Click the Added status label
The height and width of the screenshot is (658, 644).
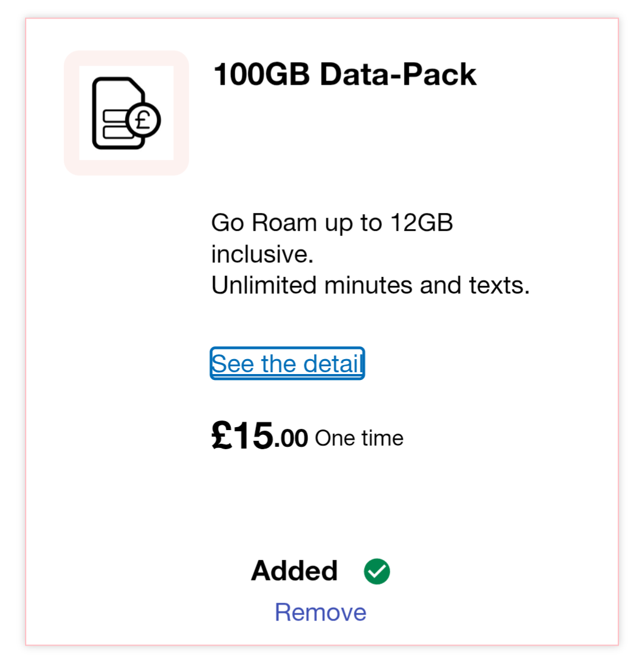click(x=294, y=571)
